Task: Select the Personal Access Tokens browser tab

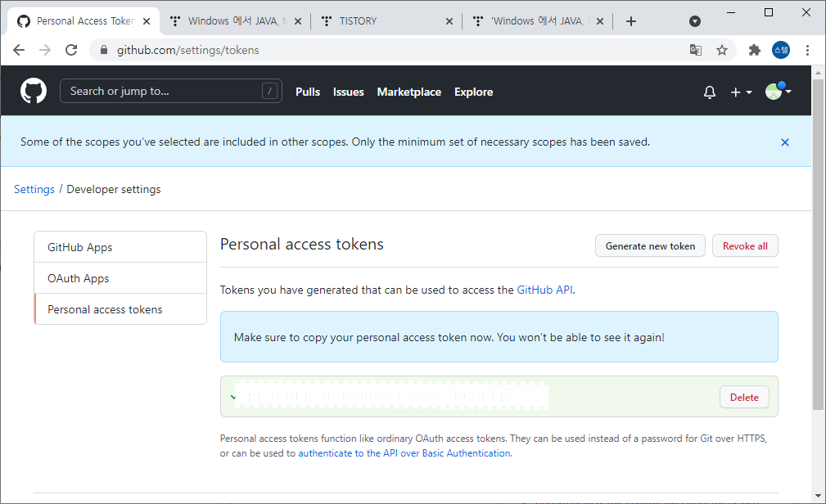Action: [x=84, y=21]
